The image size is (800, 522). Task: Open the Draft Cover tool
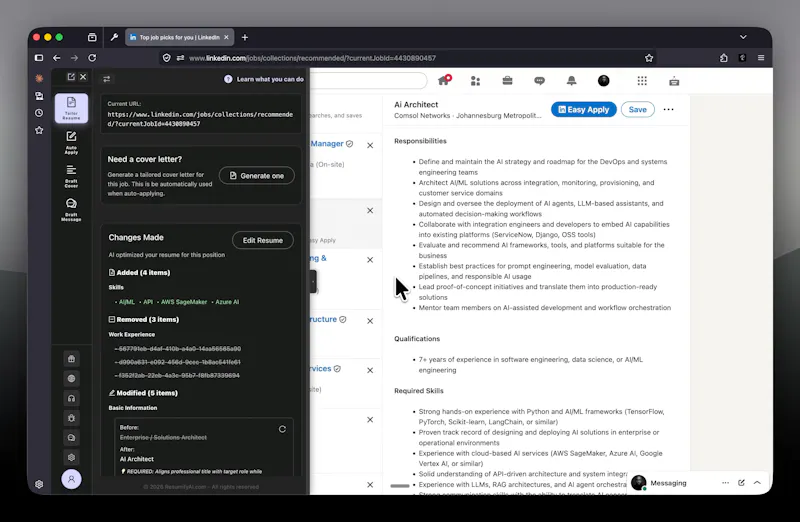71,176
